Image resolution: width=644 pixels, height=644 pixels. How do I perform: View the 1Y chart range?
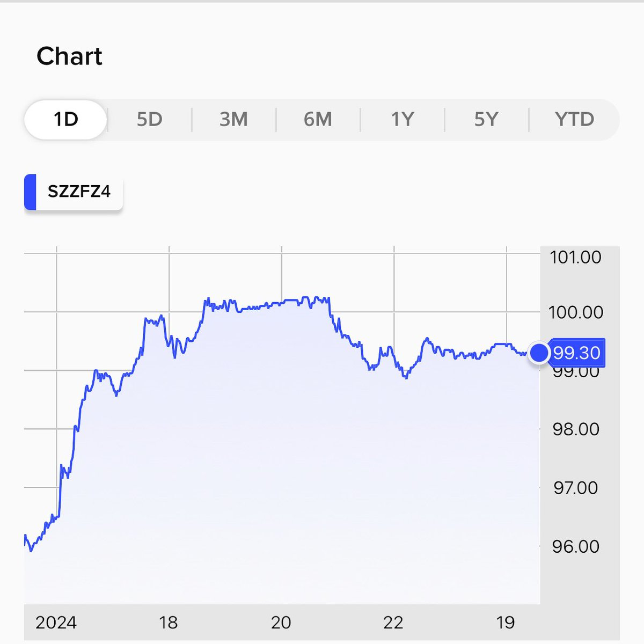tap(402, 119)
